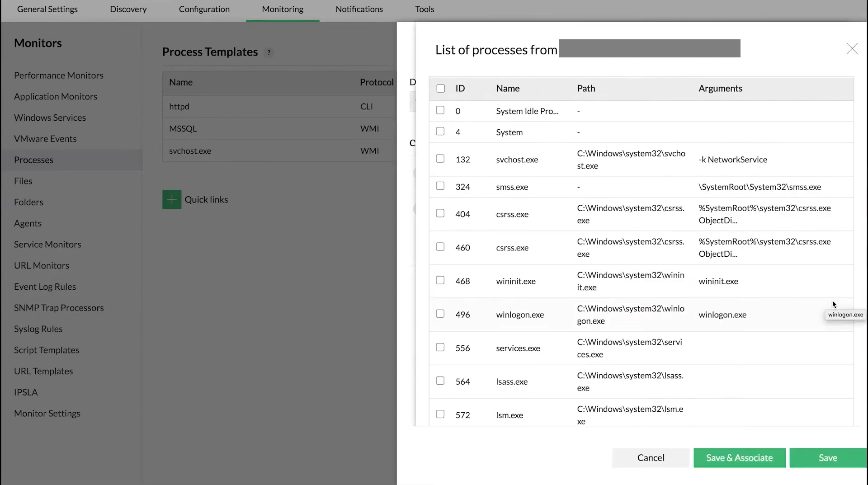The image size is (868, 485).
Task: Toggle the select-all checkbox in header
Action: click(440, 89)
